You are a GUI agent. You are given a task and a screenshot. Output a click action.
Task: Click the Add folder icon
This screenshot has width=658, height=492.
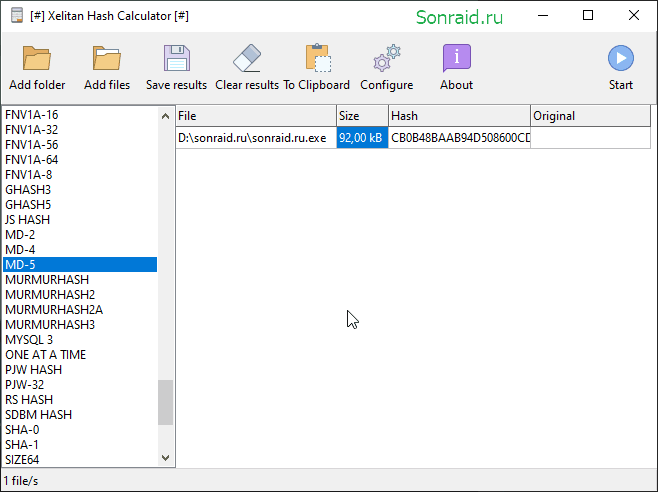(x=37, y=58)
